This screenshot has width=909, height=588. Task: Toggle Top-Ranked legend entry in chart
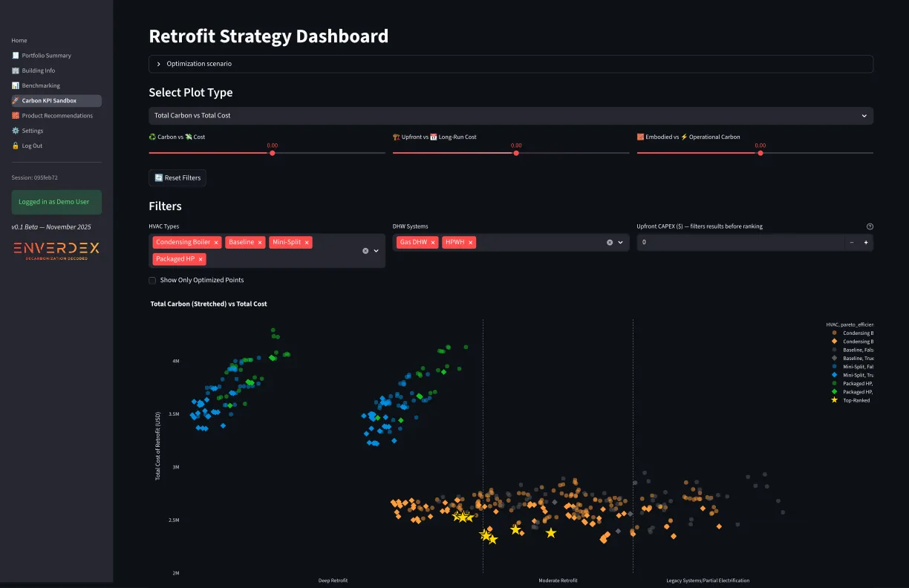[856, 400]
